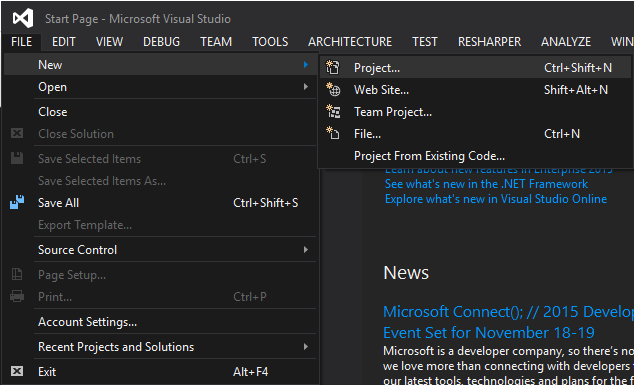Select New in the File menu

pyautogui.click(x=161, y=64)
